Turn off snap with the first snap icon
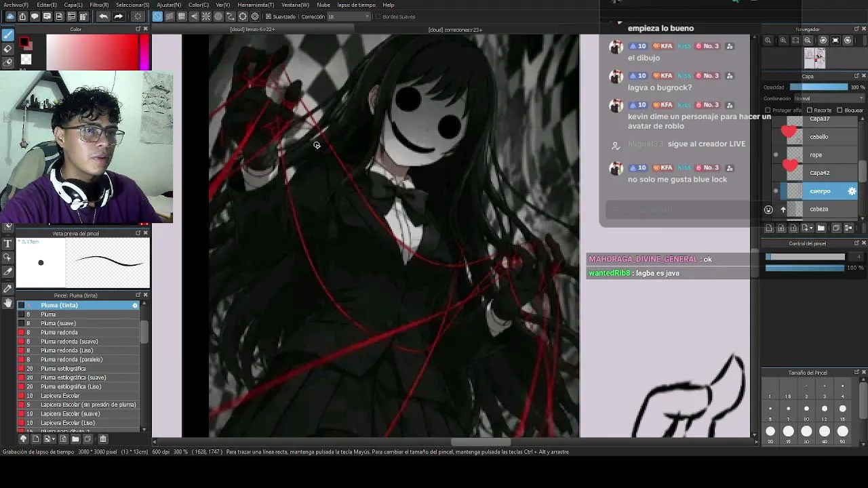Image resolution: width=868 pixels, height=488 pixels. point(157,16)
